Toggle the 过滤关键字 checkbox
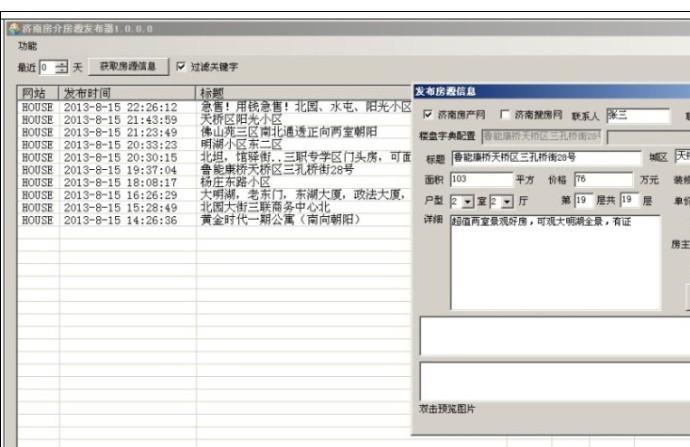This screenshot has height=447, width=690. tap(180, 66)
